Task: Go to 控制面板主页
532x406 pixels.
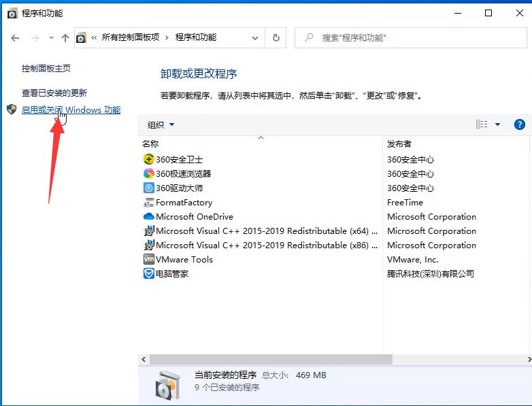Action: (x=46, y=69)
